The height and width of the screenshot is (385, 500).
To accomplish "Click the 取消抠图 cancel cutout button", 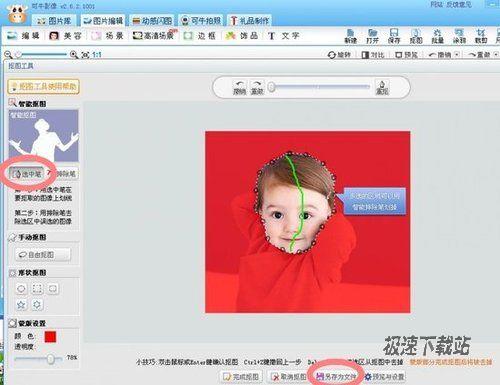I will click(289, 377).
